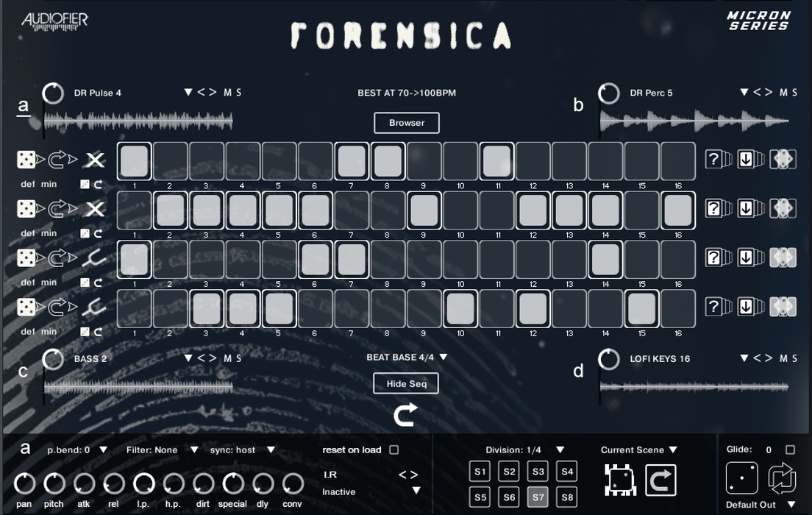Solo the DR Perc 5 channel

(x=794, y=93)
